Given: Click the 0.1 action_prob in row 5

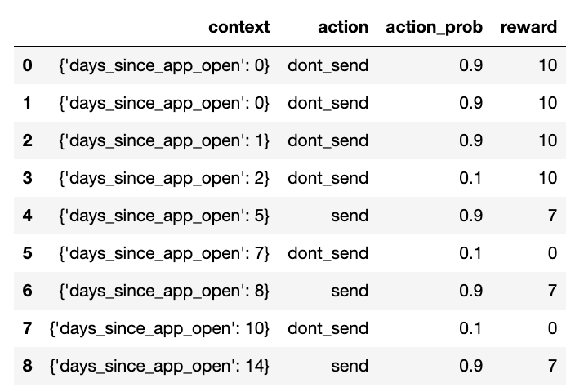Looking at the screenshot, I should coord(470,253).
